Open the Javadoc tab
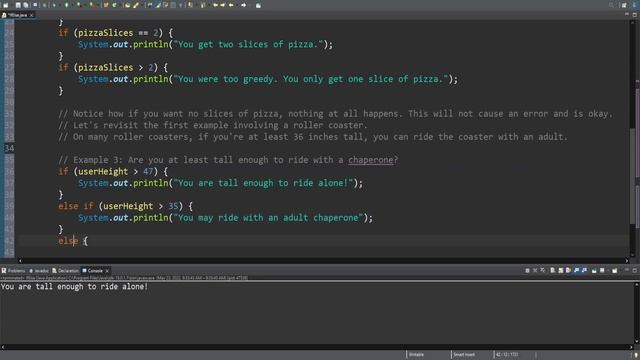Viewport: 640px width, 360px height. tap(39, 271)
